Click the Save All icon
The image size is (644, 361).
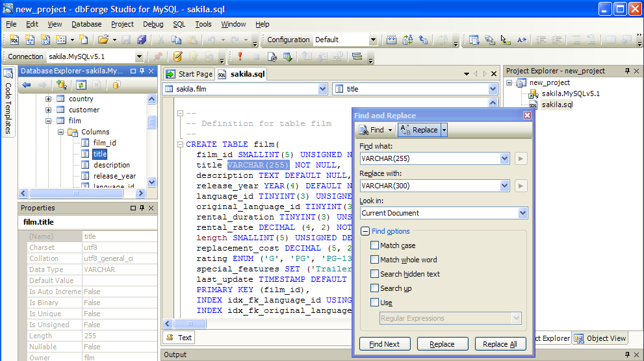coord(142,40)
